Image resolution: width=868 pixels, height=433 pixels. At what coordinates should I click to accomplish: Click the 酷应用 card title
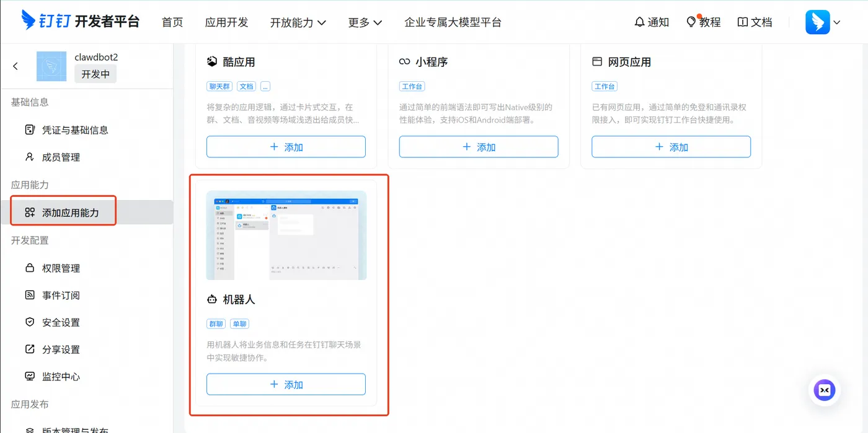click(239, 62)
